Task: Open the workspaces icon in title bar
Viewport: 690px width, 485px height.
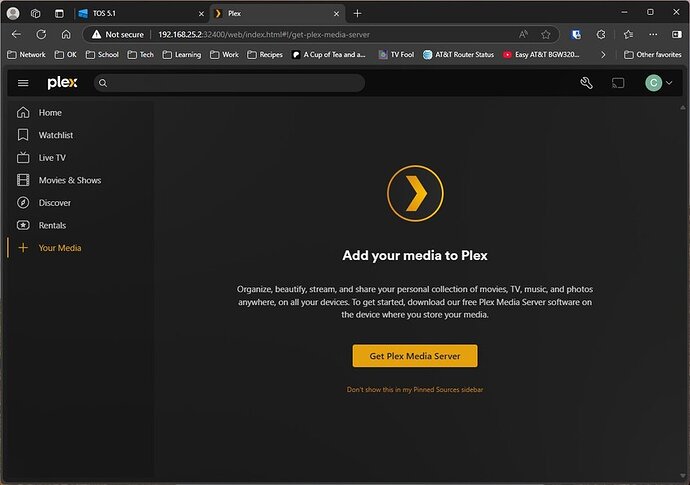Action: (36, 14)
